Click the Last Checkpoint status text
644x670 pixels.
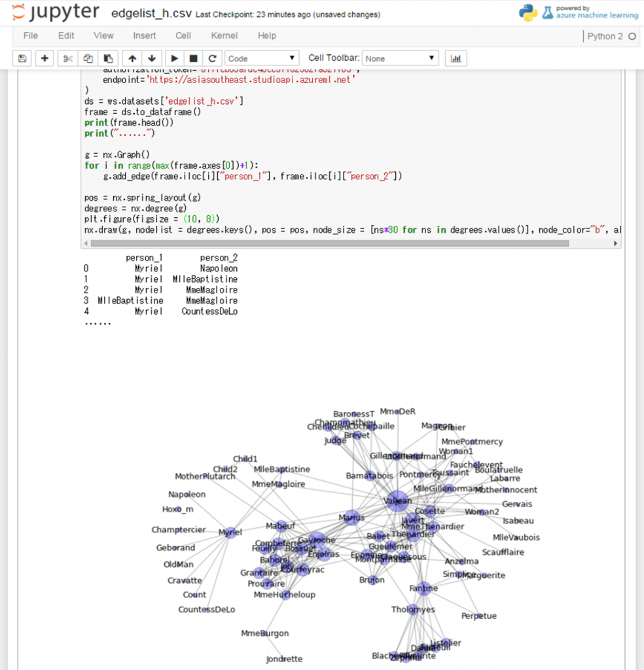288,14
